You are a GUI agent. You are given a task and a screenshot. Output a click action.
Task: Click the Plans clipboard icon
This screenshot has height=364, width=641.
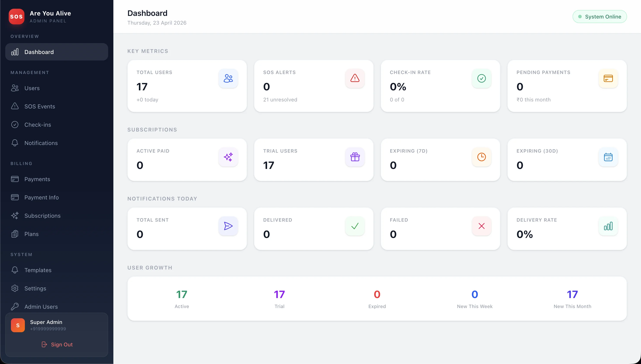[x=15, y=234]
